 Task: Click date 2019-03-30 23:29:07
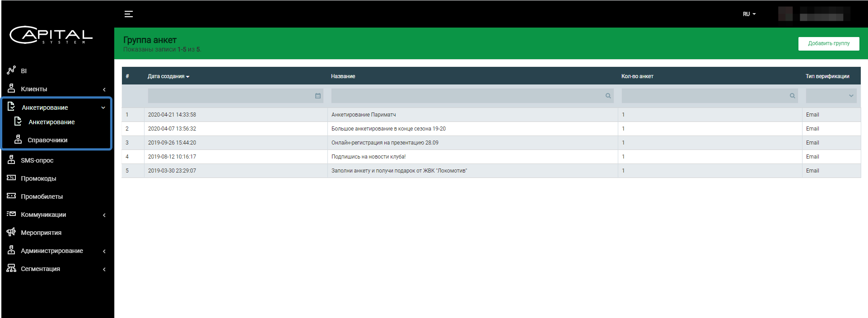point(172,171)
